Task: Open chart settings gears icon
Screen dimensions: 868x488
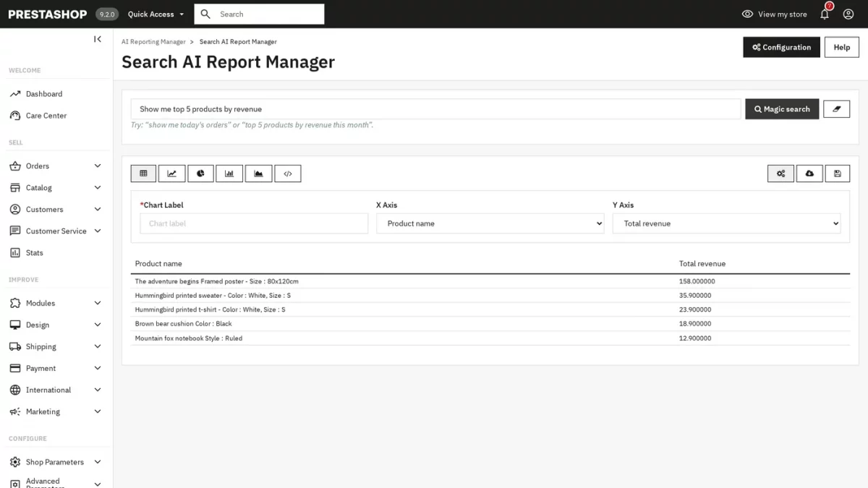Action: click(780, 174)
